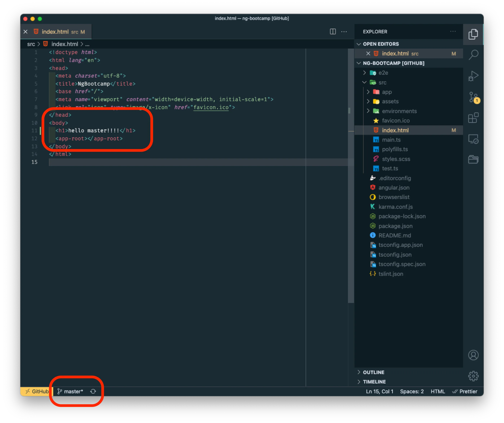
Task: Click the hello master!!!! heading text
Action: (94, 130)
